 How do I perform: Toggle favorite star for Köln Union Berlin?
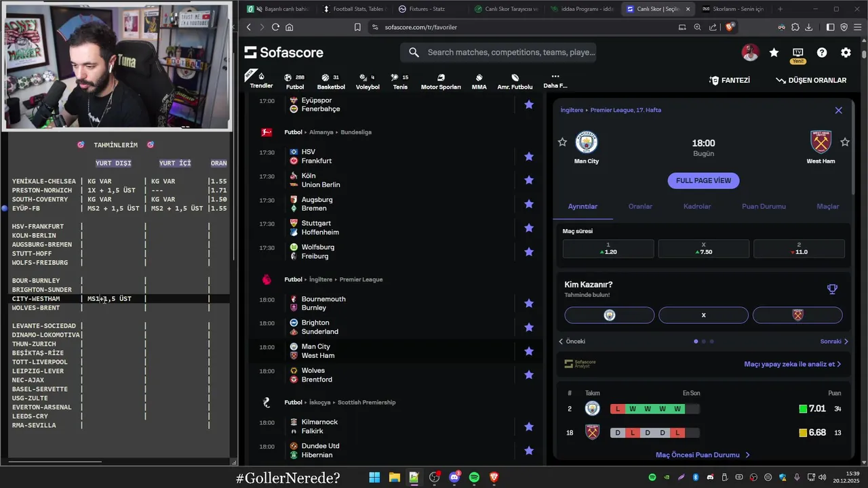[529, 180]
